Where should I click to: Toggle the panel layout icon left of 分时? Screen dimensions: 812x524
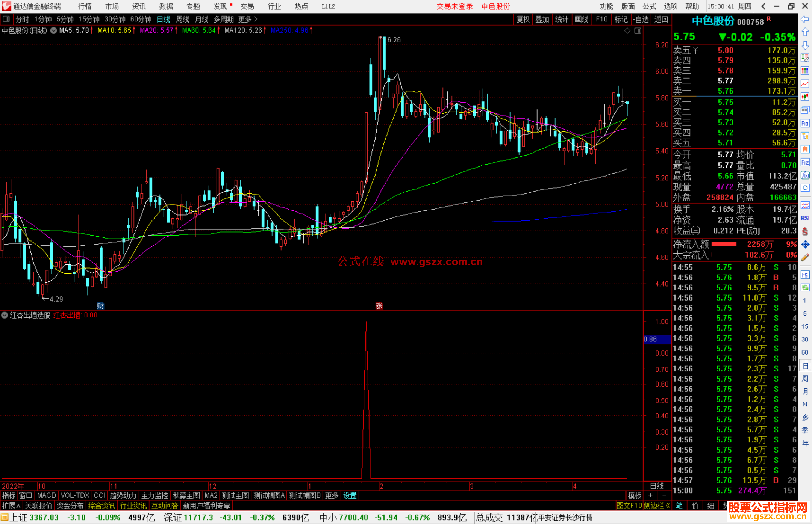click(6, 19)
